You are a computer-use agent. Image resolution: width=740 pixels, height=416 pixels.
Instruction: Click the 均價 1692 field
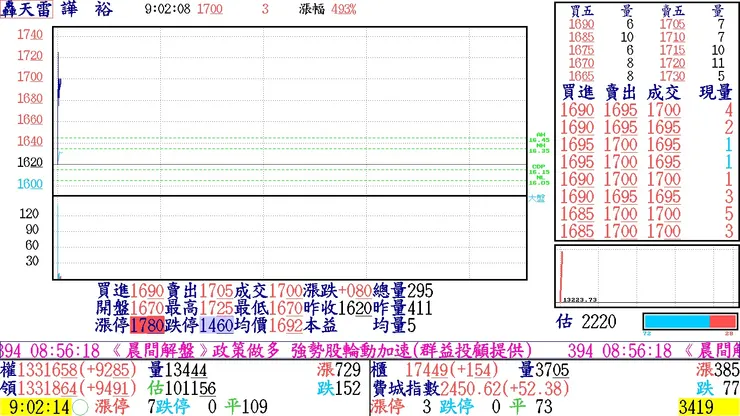tap(268, 325)
